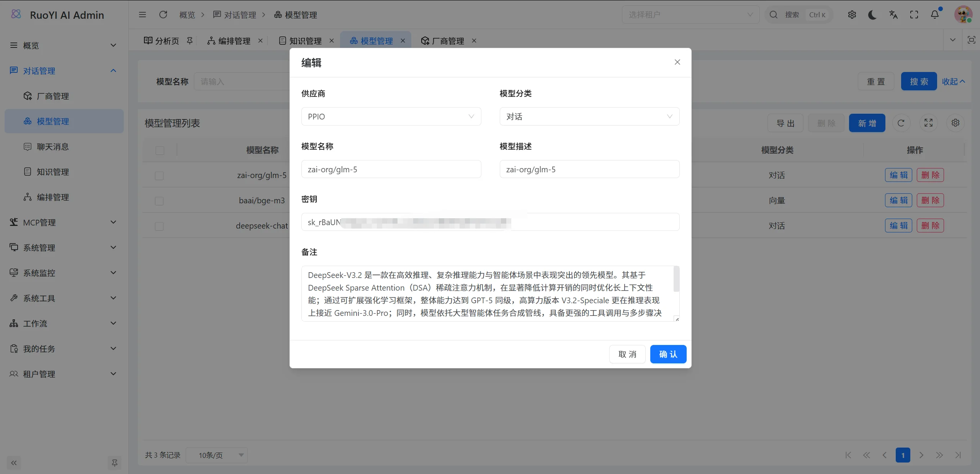980x474 pixels.
Task: Open the 厂商管理 tab
Action: (x=448, y=41)
